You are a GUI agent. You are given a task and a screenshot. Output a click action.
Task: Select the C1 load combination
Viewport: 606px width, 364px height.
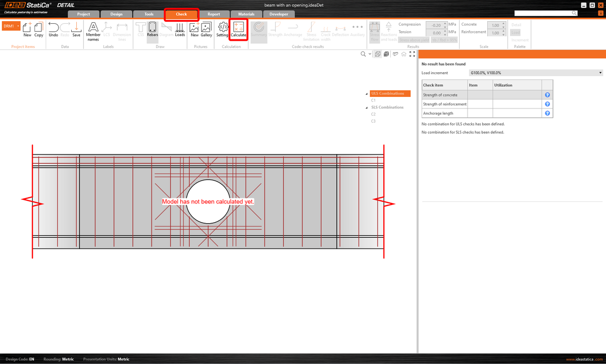[373, 100]
